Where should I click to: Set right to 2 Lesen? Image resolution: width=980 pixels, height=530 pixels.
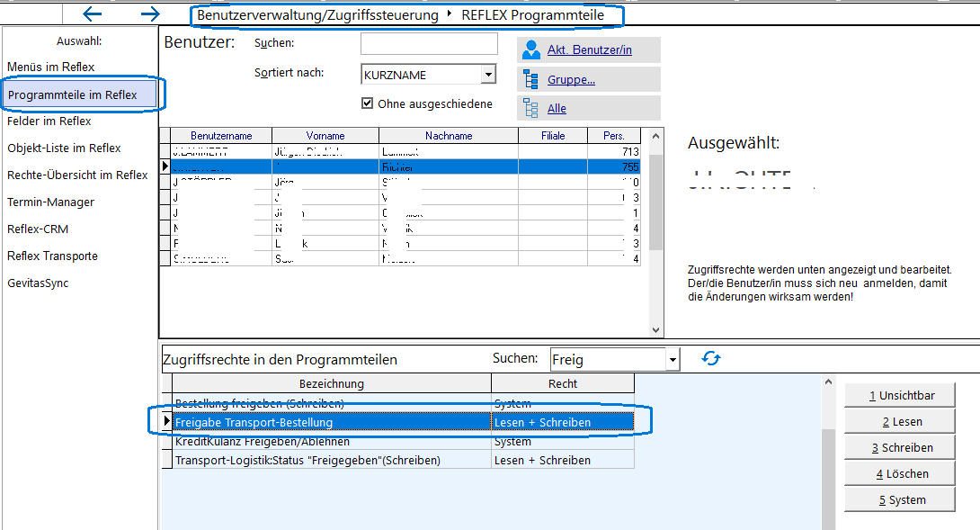tap(900, 422)
